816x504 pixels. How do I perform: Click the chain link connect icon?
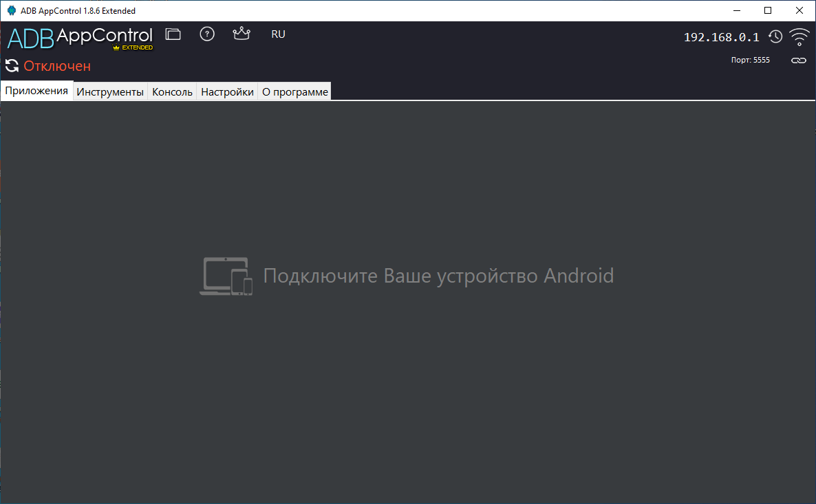coord(798,61)
